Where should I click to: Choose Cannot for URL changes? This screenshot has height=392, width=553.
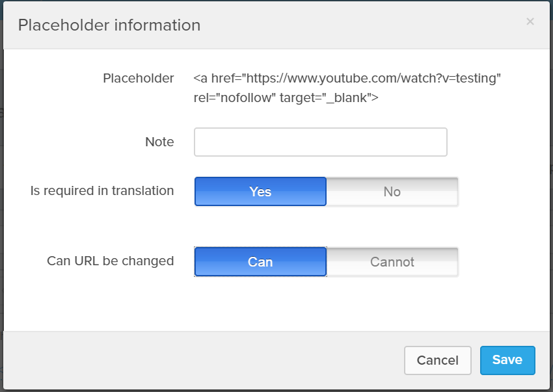pos(392,261)
